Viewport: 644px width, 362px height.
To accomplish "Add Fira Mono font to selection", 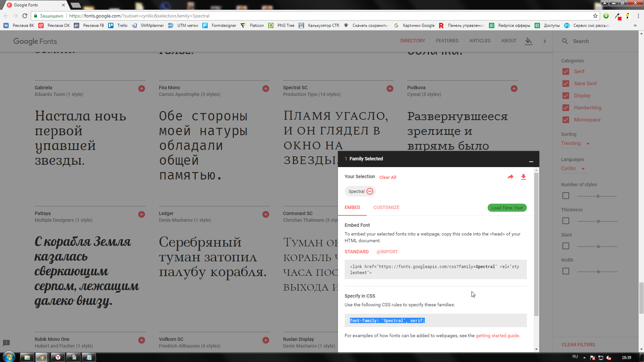I will (x=266, y=89).
